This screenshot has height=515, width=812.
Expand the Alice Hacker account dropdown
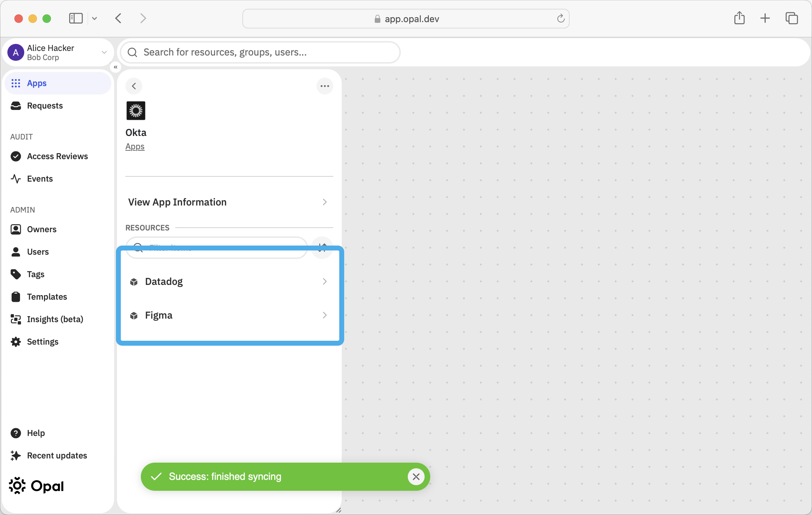click(x=104, y=53)
